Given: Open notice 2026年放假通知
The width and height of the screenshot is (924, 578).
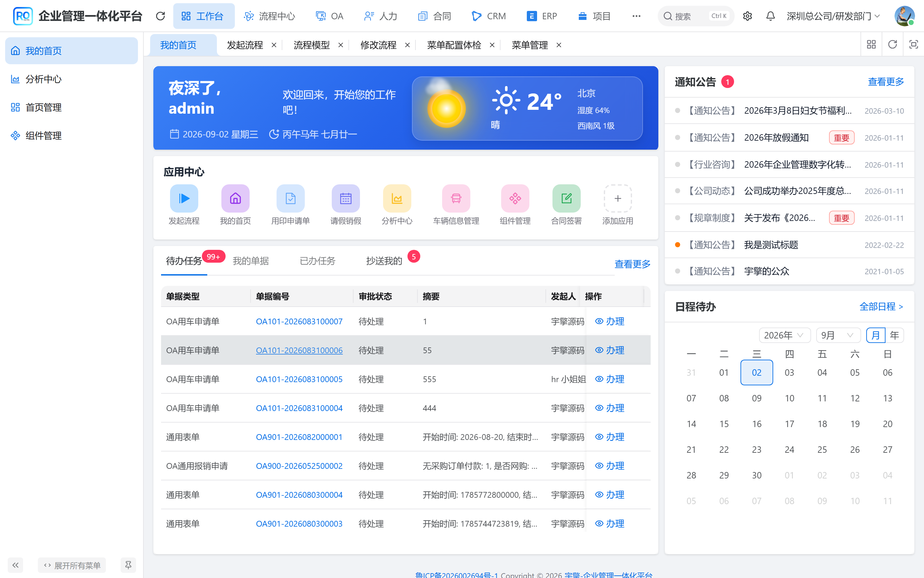Looking at the screenshot, I should coord(776,138).
